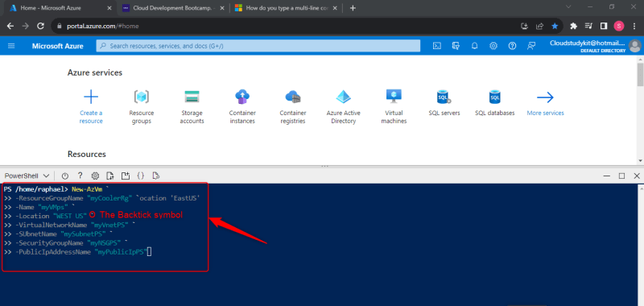Open the Cloud Shell editor braces icon
This screenshot has width=644, height=306.
pyautogui.click(x=140, y=176)
